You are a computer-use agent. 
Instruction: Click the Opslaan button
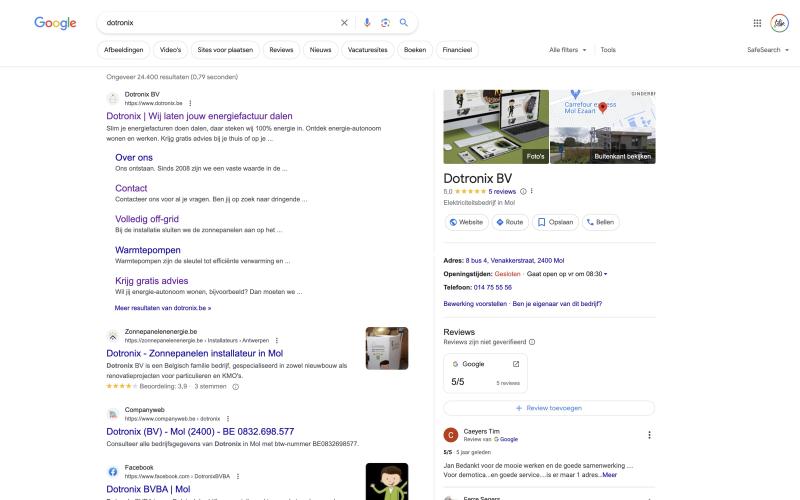pyautogui.click(x=556, y=222)
